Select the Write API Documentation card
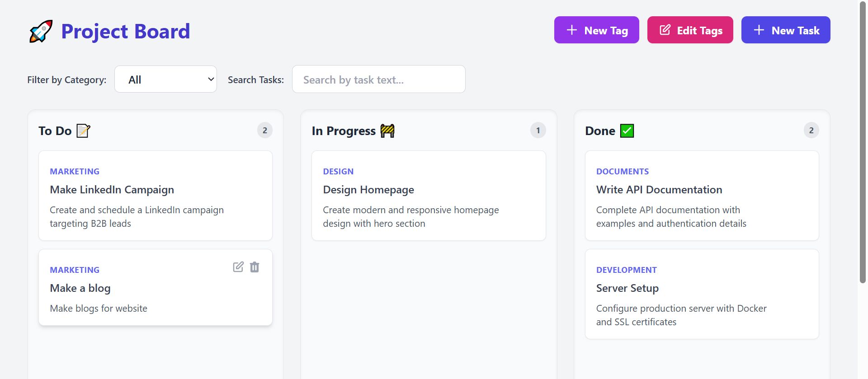This screenshot has height=379, width=868. pos(702,196)
